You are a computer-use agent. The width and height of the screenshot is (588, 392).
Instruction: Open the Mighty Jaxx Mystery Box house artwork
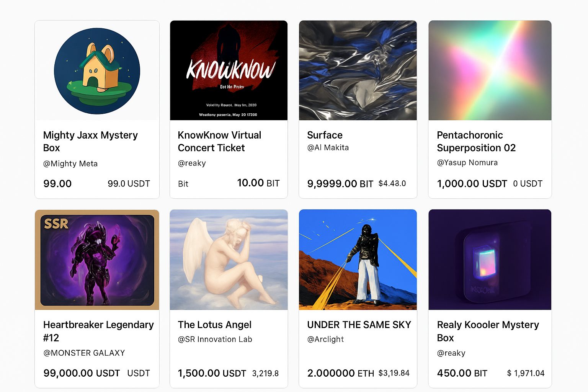[97, 71]
